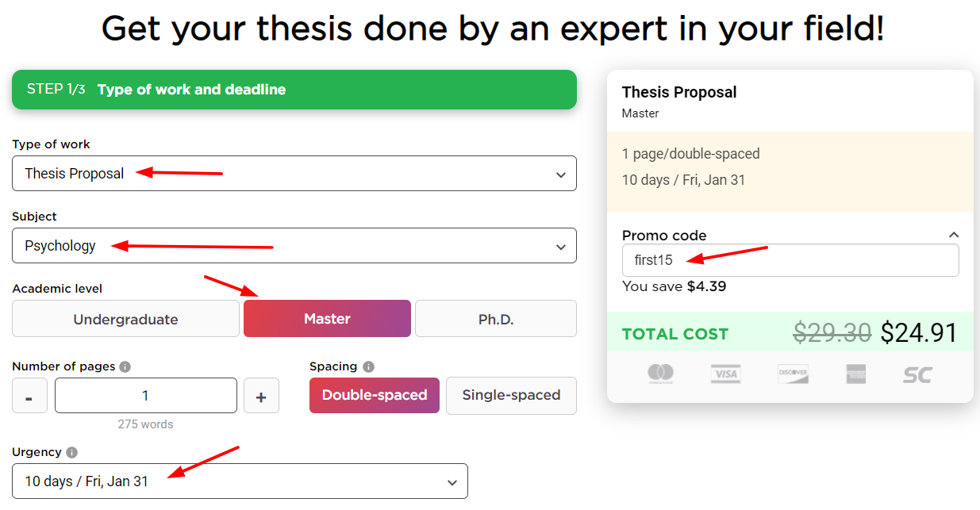Open the Subject dropdown showing Psychology
The height and width of the screenshot is (510, 980).
coord(294,246)
